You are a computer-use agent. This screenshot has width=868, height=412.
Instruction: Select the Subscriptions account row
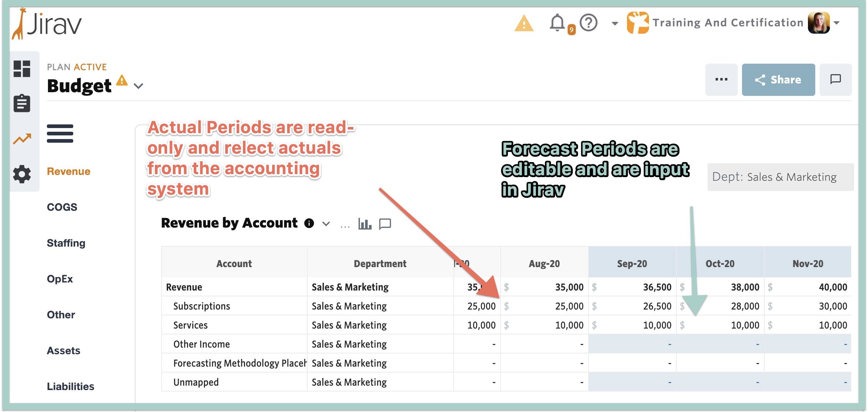pyautogui.click(x=201, y=306)
